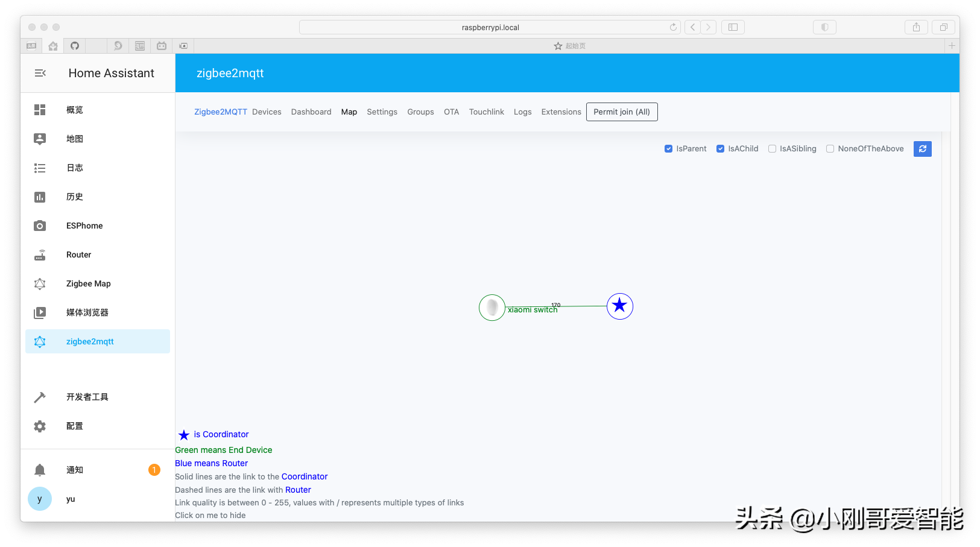Image resolution: width=980 pixels, height=547 pixels.
Task: Click 'Blue means Router' legend text
Action: (212, 463)
